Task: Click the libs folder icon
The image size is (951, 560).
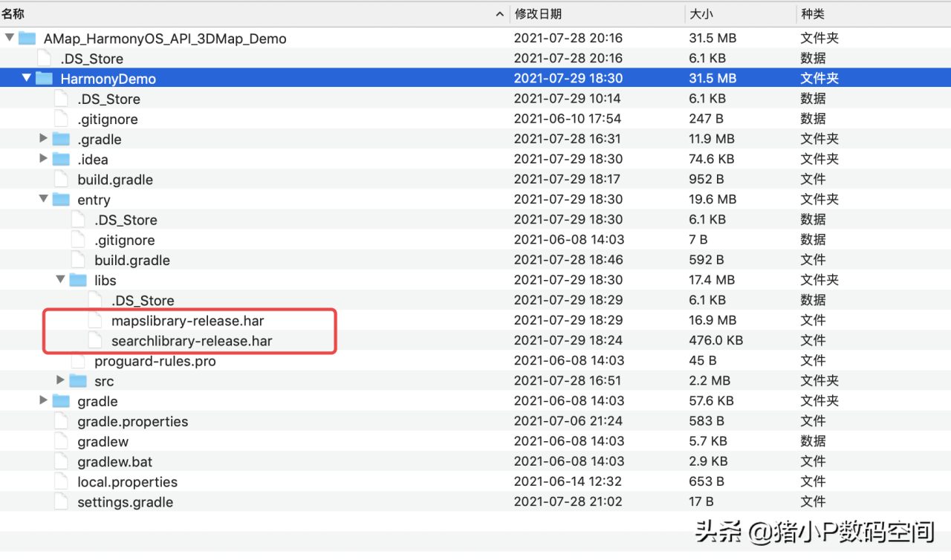Action: click(78, 280)
